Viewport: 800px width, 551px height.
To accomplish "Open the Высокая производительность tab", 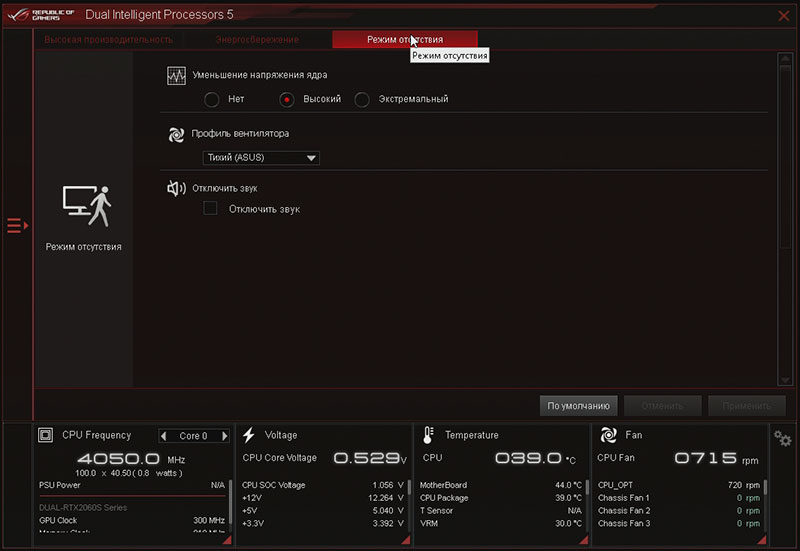I will pyautogui.click(x=108, y=39).
